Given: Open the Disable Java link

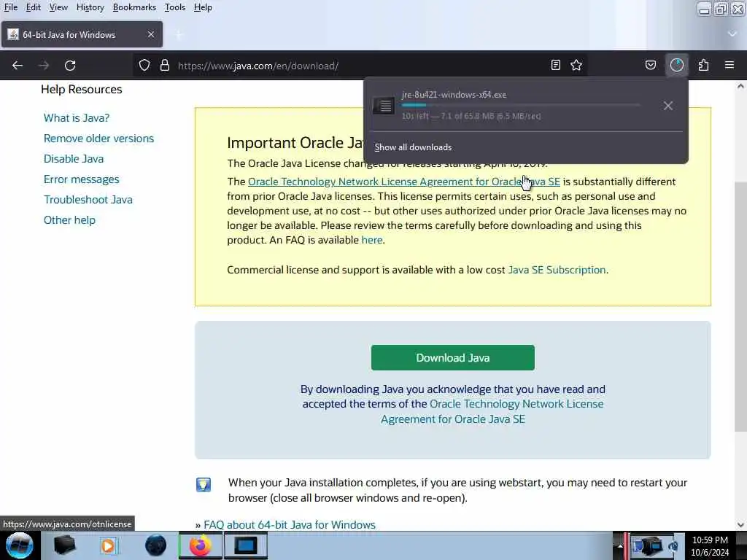Looking at the screenshot, I should 74,158.
